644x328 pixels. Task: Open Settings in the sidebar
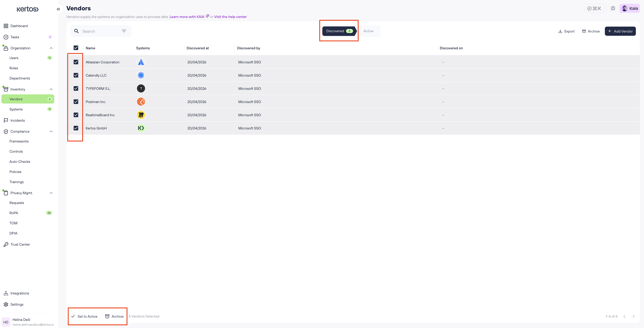click(x=28, y=304)
